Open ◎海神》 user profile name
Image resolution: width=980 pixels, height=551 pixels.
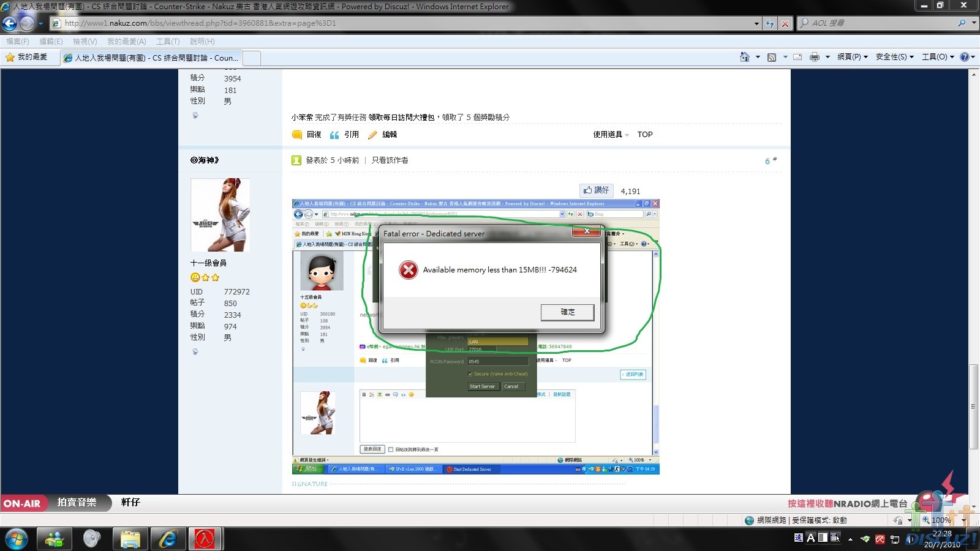205,160
